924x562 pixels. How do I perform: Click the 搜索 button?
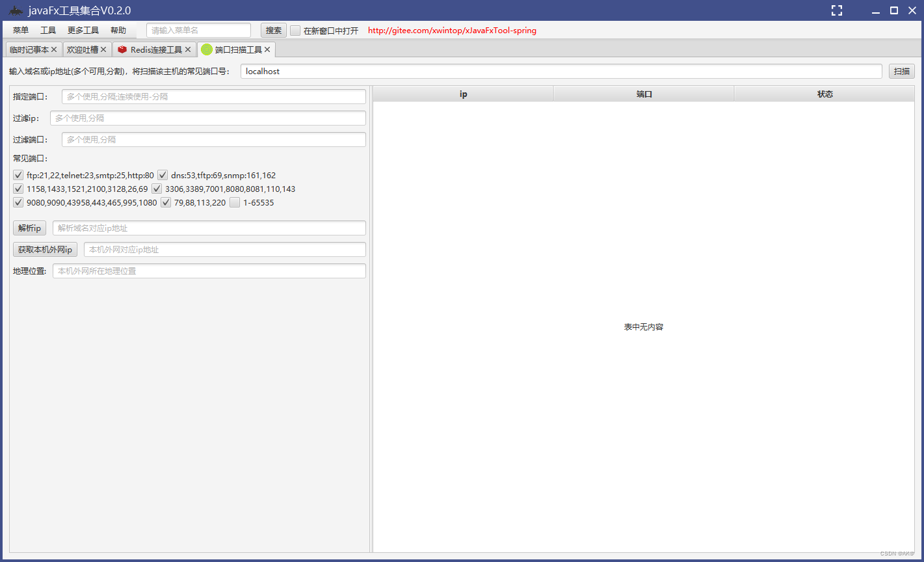tap(274, 31)
